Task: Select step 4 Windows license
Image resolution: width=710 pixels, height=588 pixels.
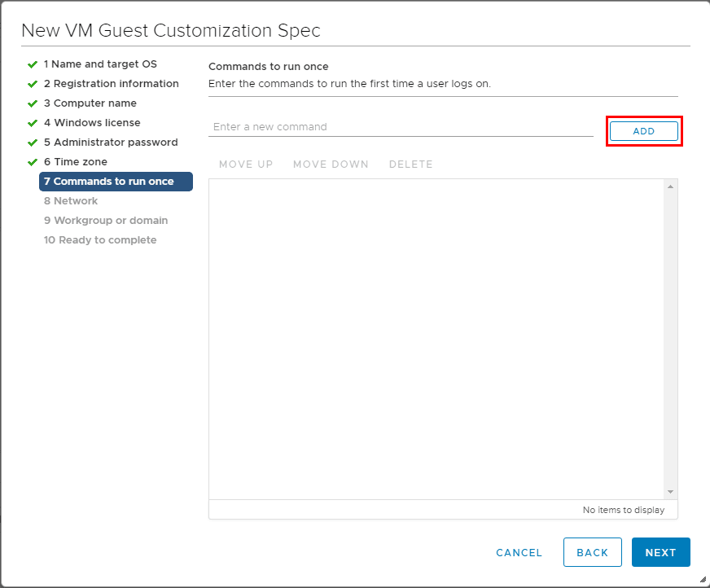Action: (x=92, y=123)
